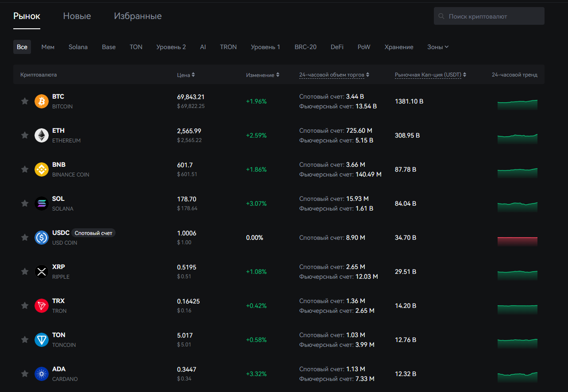The width and height of the screenshot is (568, 392).
Task: Click the USDC coin logo
Action: pos(42,238)
